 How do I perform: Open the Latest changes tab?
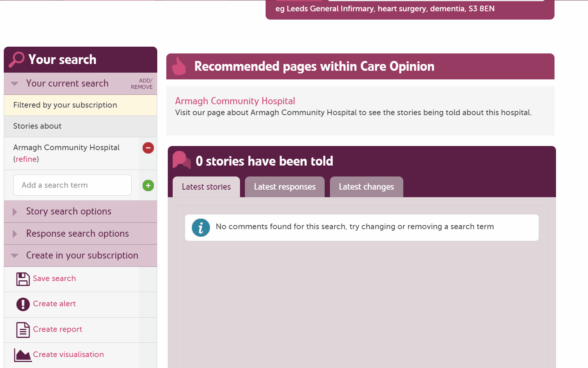coord(366,187)
